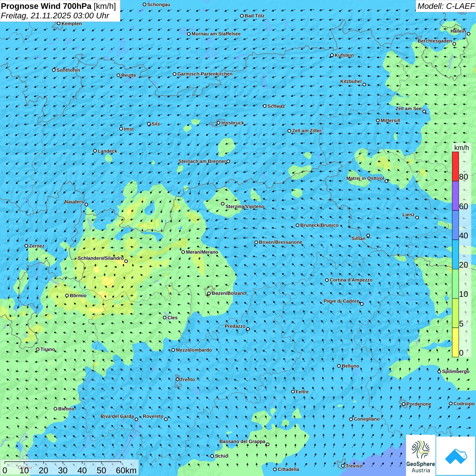476x476 pixels.
Task: Click the red 80 km/h legend color
Action: (455, 166)
